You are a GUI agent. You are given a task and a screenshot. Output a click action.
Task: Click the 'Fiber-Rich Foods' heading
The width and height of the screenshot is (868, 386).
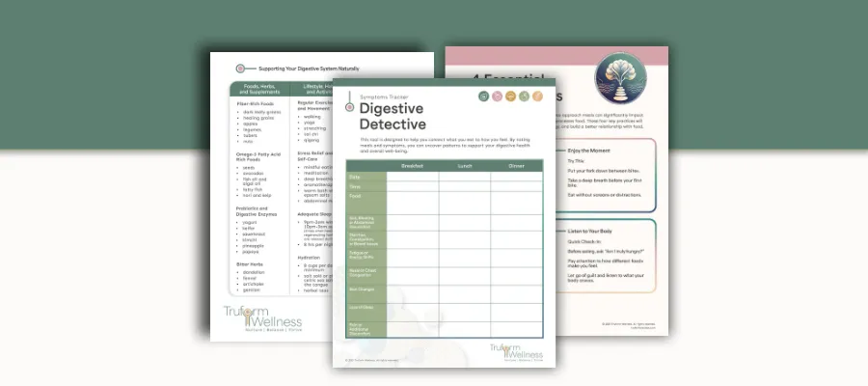(255, 103)
